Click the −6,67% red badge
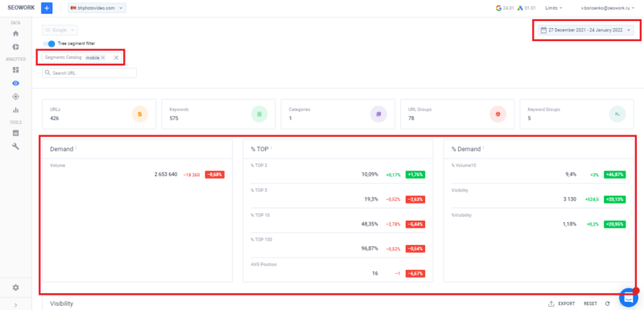 pyautogui.click(x=415, y=274)
